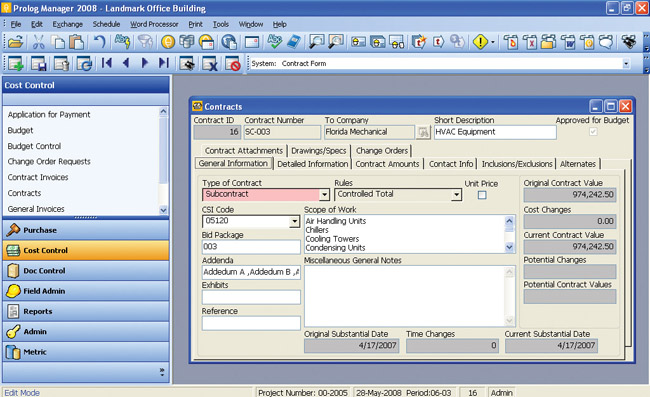The image size is (650, 397).
Task: Click the filter funnel icon
Action: (x=145, y=42)
